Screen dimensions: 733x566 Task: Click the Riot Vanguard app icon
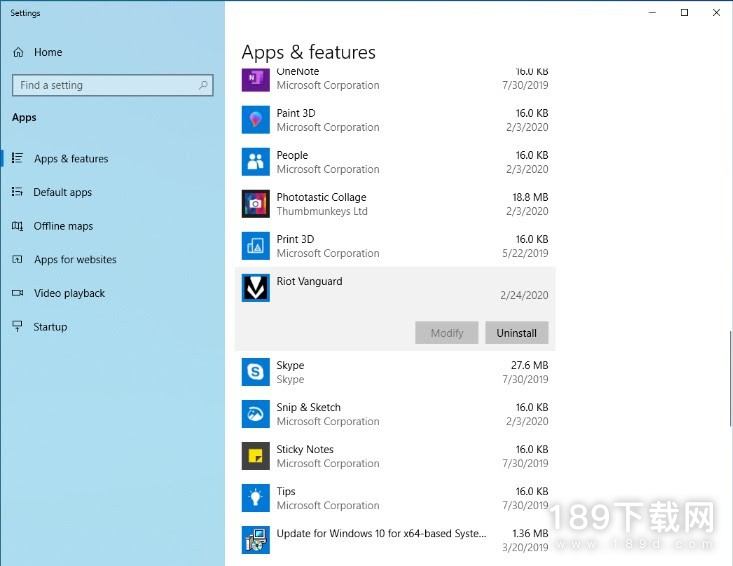coord(256,288)
